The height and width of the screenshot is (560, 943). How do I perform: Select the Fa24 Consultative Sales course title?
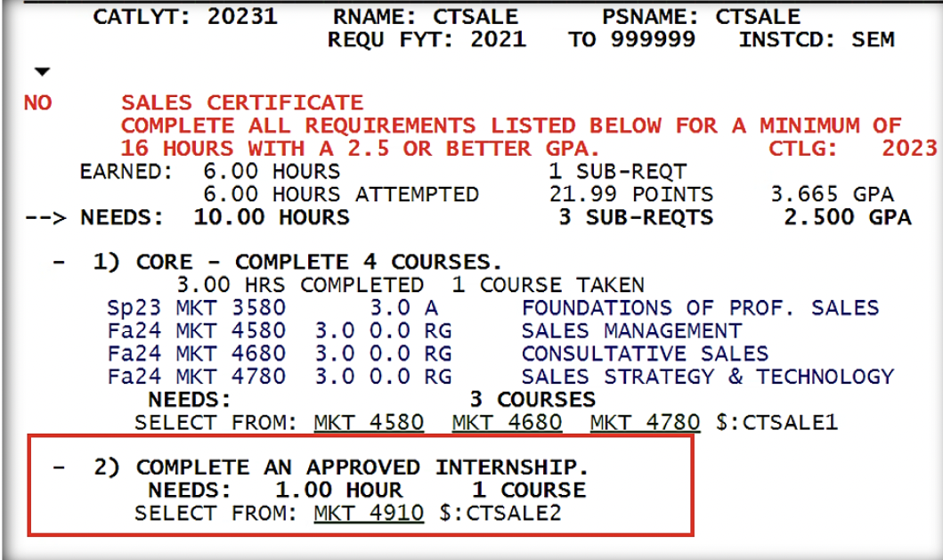tap(645, 353)
